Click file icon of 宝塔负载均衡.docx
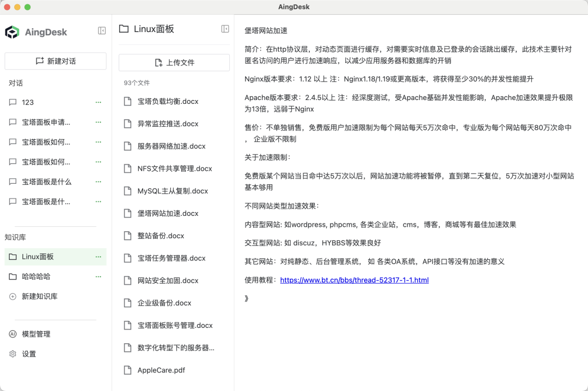The image size is (588, 391). (x=127, y=102)
